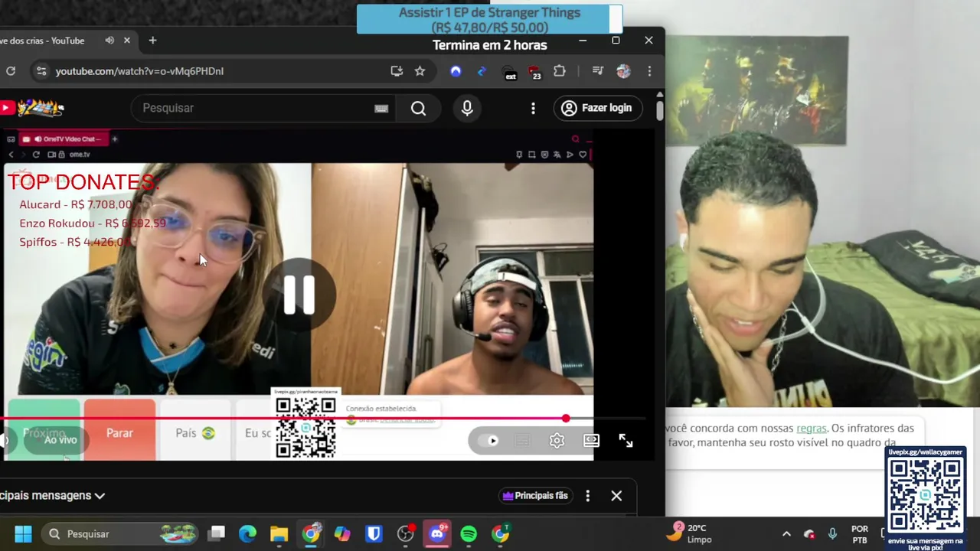The height and width of the screenshot is (551, 980).
Task: Toggle video subtitles button
Action: pyautogui.click(x=523, y=441)
